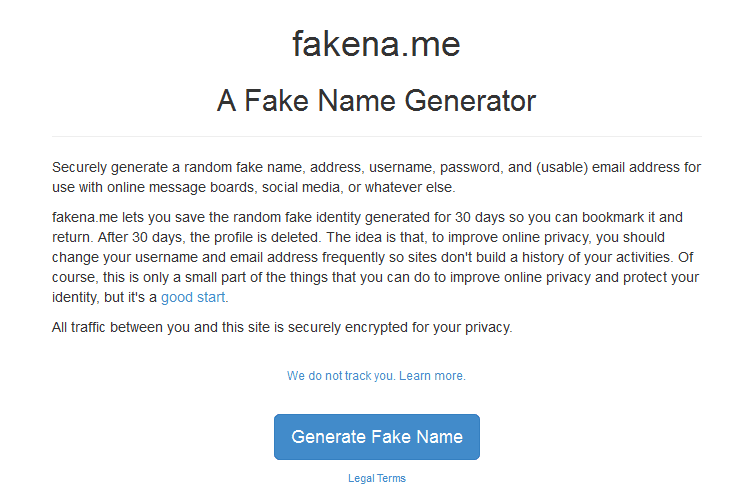Click the horizontal divider line below the heading
Image resolution: width=737 pixels, height=493 pixels.
(x=376, y=136)
